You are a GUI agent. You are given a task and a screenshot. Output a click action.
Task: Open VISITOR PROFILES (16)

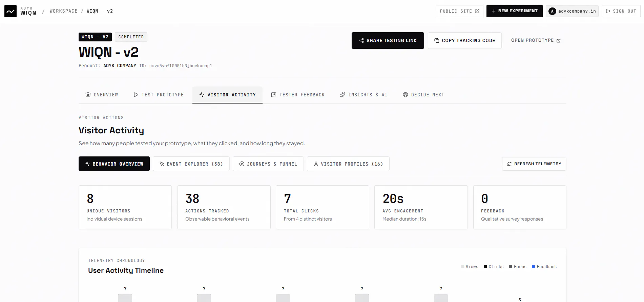click(x=348, y=164)
